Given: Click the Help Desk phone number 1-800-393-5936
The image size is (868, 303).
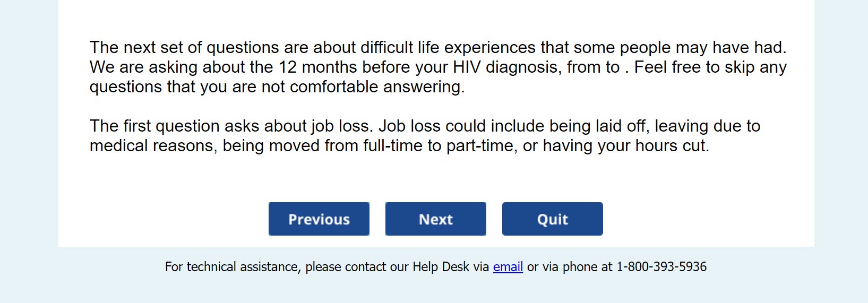Looking at the screenshot, I should (x=661, y=267).
